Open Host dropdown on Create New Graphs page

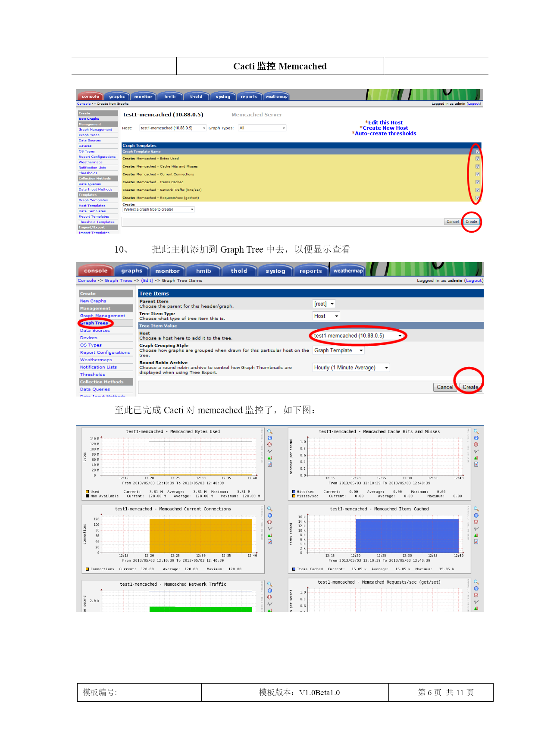tap(173, 128)
